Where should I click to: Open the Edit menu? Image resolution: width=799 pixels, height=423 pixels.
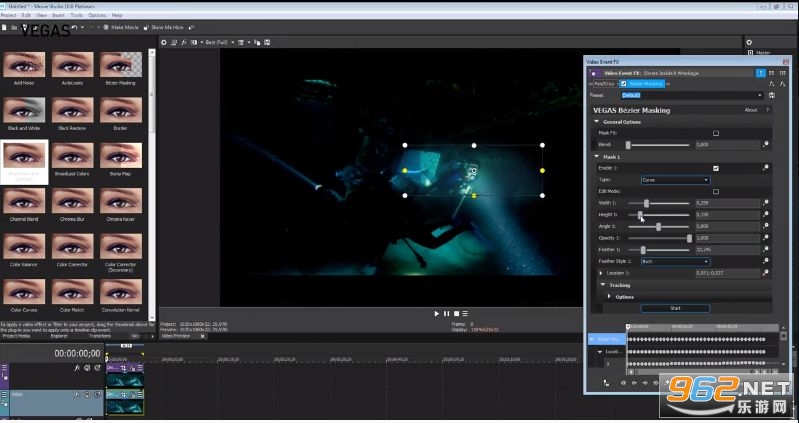26,15
